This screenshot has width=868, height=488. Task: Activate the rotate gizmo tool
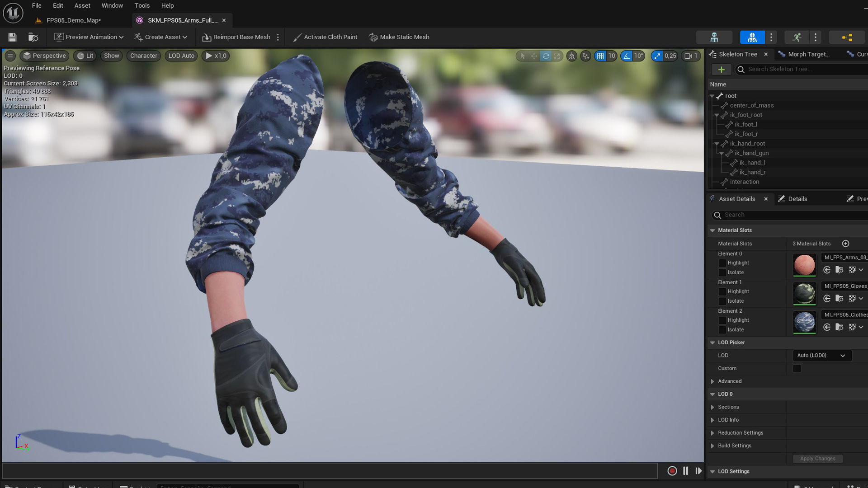546,56
